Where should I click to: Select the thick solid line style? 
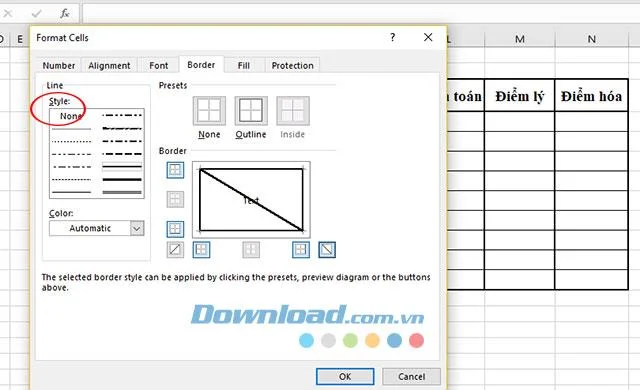[122, 179]
